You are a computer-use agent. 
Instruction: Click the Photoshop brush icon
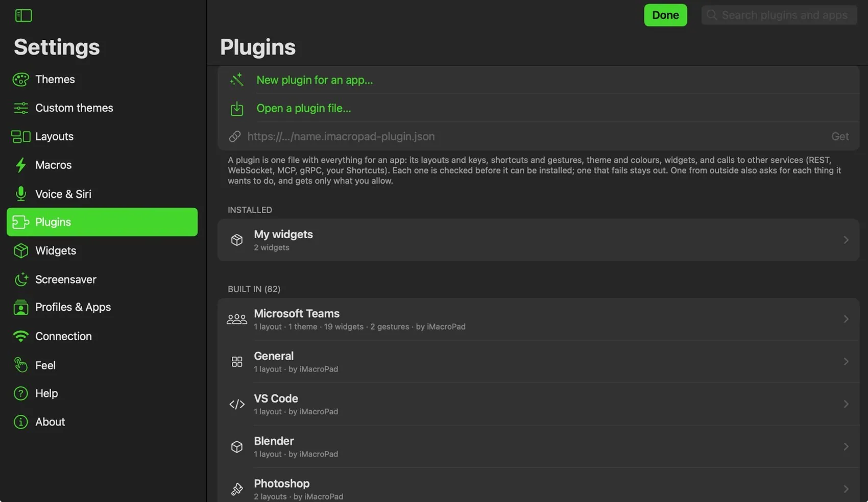coord(236,489)
